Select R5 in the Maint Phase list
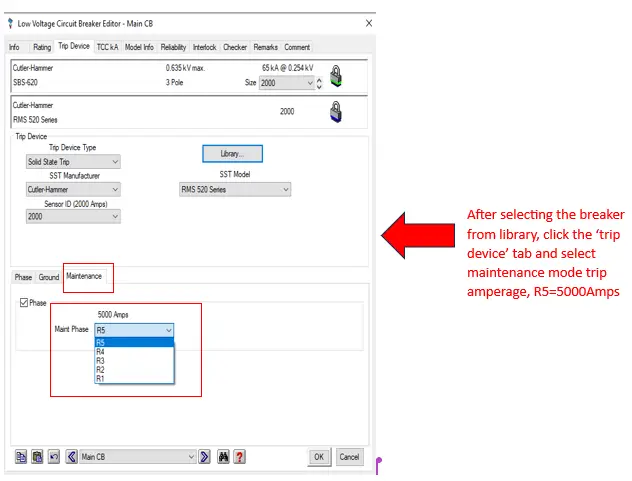This screenshot has height=481, width=632. [134, 343]
